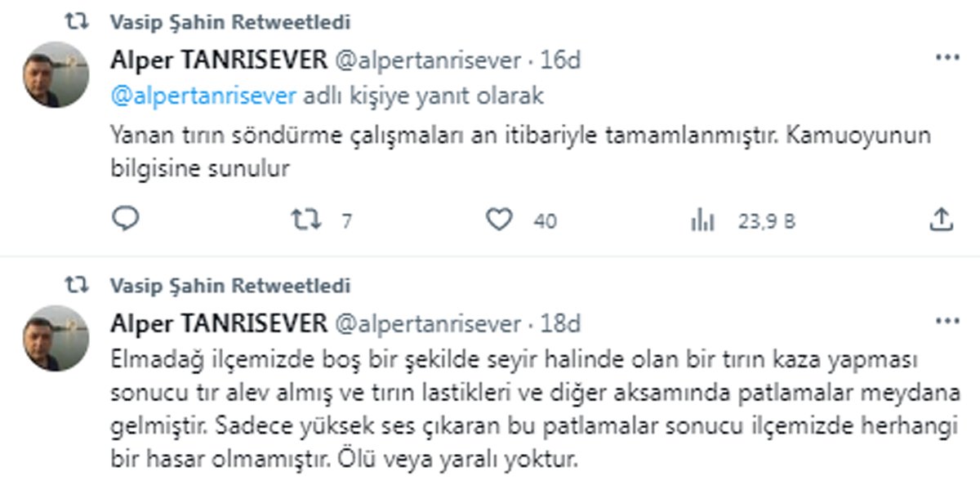Open Alper TANRISEVER avatar on first tweet
980x494 pixels.
56,75
